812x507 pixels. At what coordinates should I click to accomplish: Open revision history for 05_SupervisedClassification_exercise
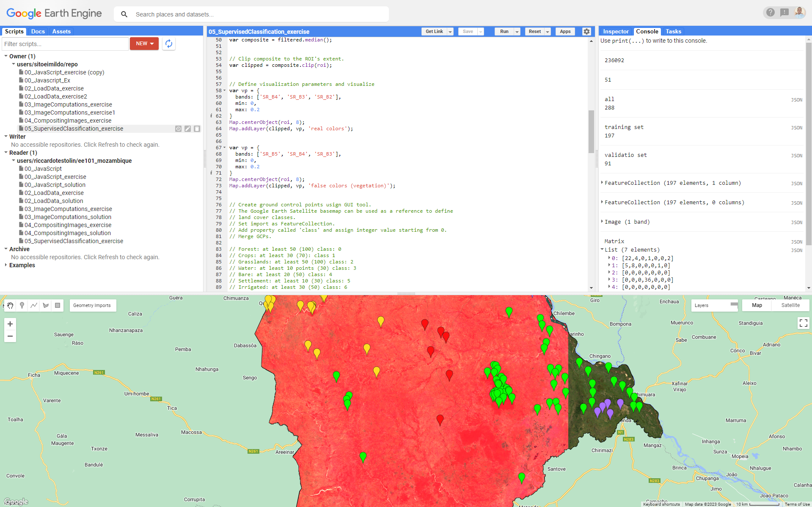click(178, 129)
